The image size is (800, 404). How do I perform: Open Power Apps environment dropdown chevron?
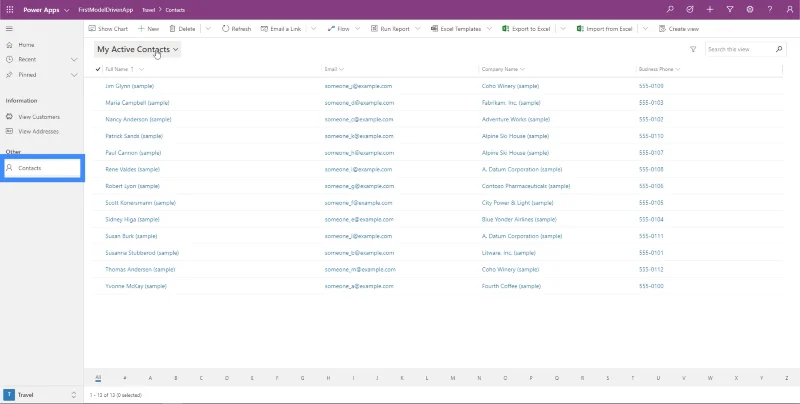(67, 10)
